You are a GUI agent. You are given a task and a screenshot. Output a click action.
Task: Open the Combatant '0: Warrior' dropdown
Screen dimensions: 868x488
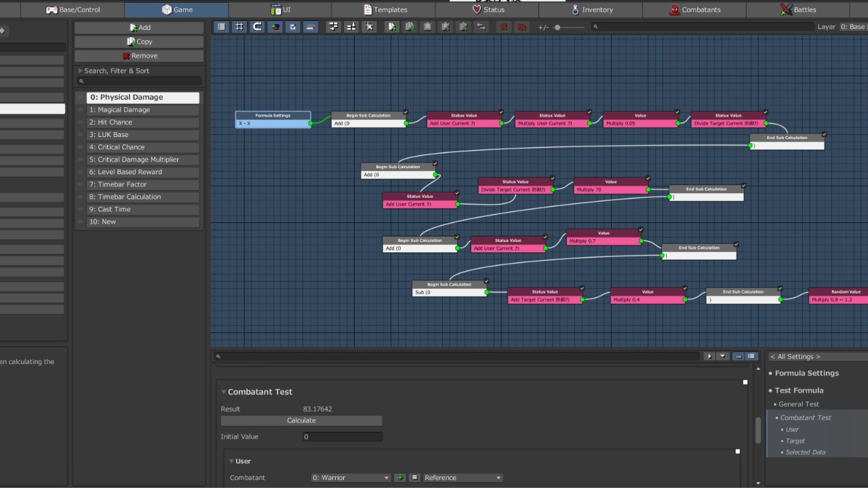351,478
